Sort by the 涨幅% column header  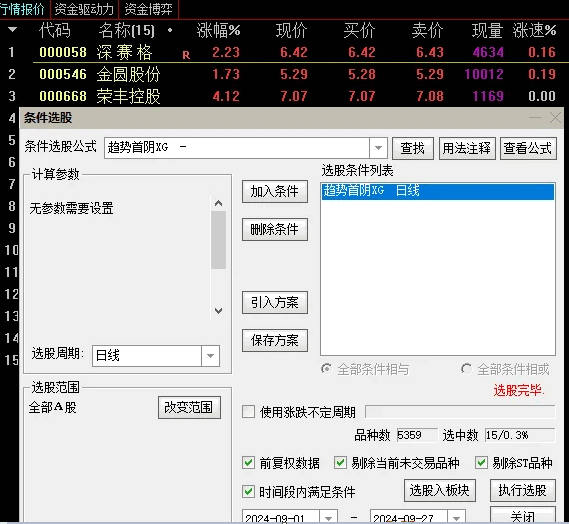[218, 30]
